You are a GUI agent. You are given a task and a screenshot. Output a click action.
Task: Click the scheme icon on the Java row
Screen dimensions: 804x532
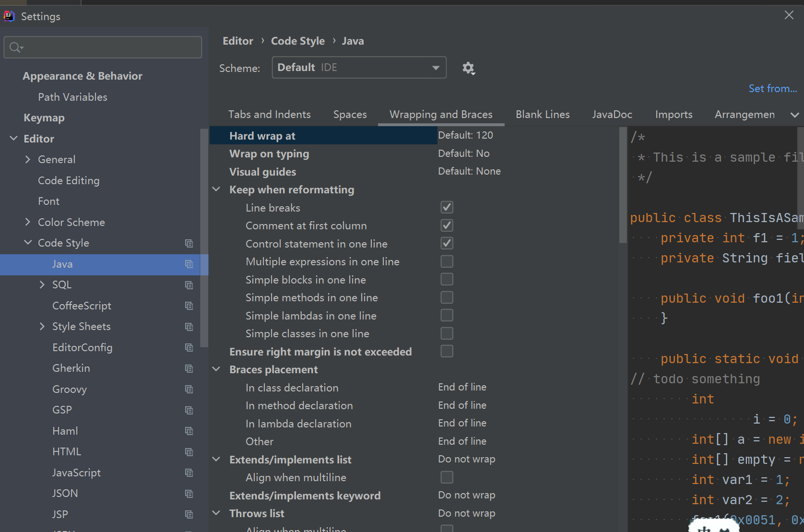click(189, 264)
